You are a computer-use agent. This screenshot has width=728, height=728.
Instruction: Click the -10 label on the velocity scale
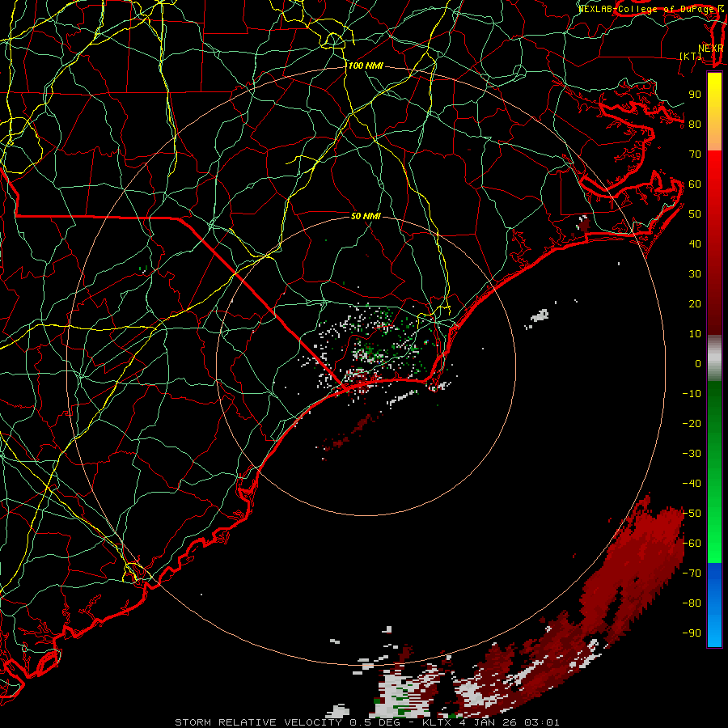pos(692,394)
